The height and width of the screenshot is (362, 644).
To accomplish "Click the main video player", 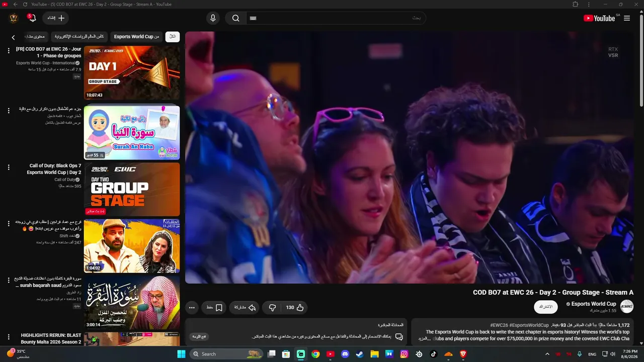I will 410,157.
